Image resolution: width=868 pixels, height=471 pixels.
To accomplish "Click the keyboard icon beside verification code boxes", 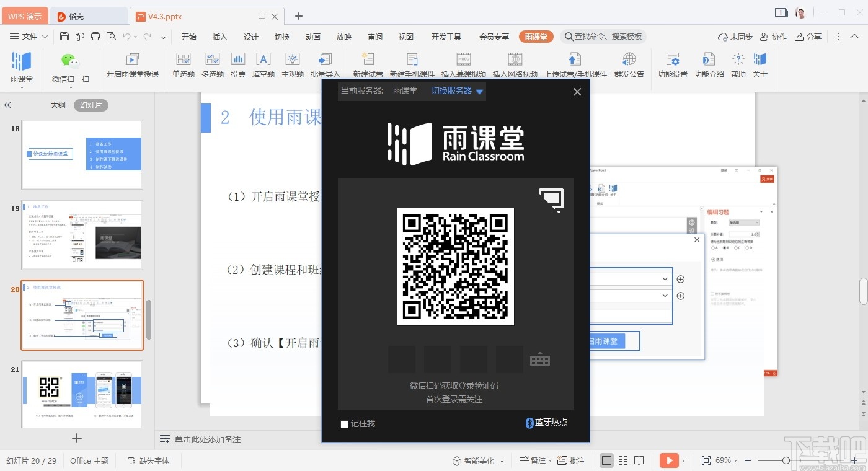I will (x=540, y=359).
